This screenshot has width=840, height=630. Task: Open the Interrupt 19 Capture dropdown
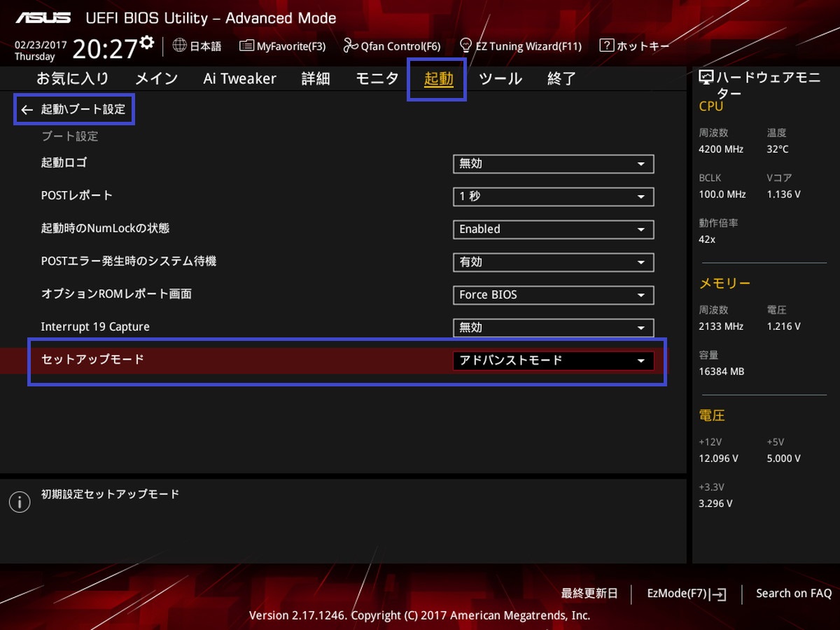pos(553,328)
